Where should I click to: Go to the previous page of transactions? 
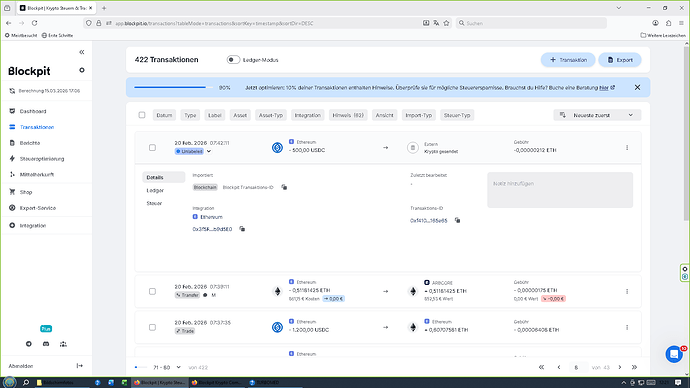(x=559, y=367)
